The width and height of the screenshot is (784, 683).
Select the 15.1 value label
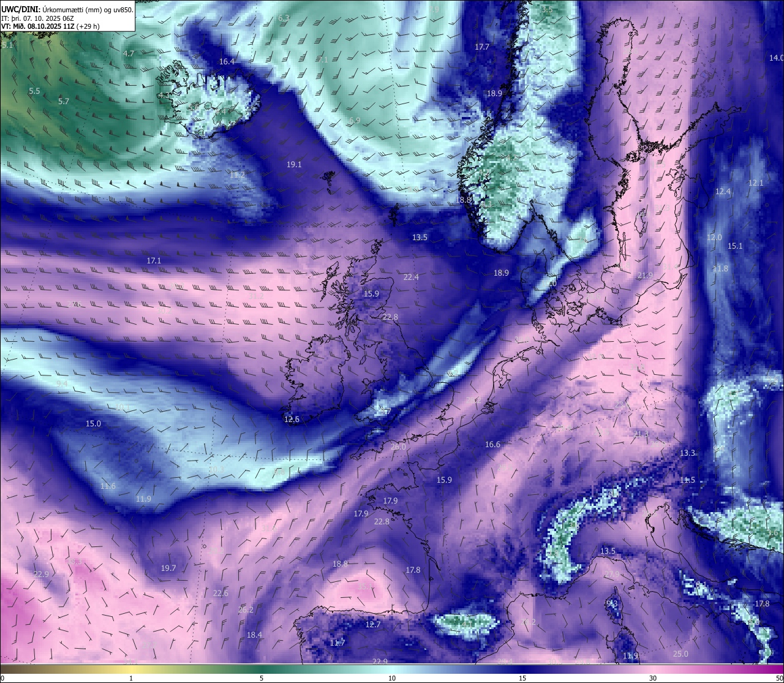pos(735,246)
